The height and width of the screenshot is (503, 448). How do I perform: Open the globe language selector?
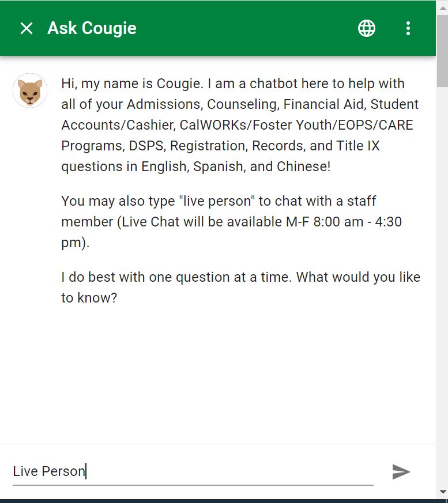(x=367, y=28)
